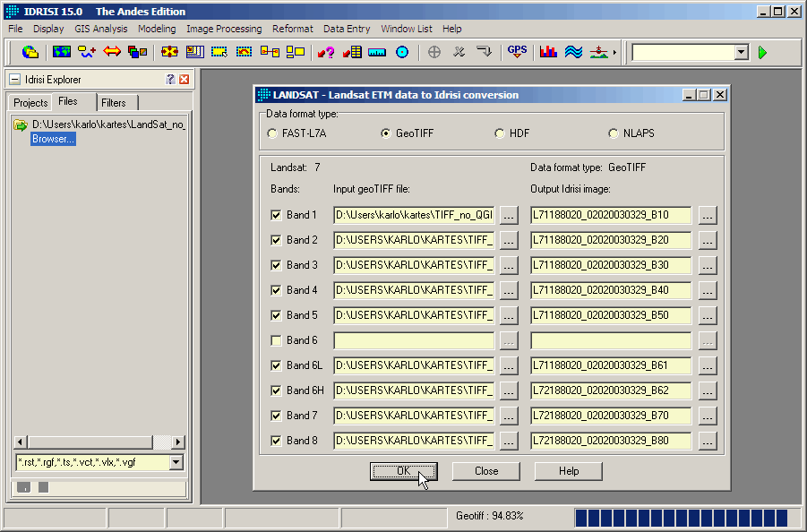
Task: Uncheck Band 3 checkbox
Action: (277, 265)
